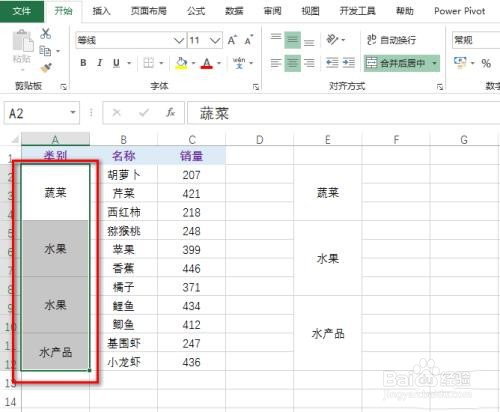Open 合并后居中 dropdown arrow

pyautogui.click(x=434, y=63)
